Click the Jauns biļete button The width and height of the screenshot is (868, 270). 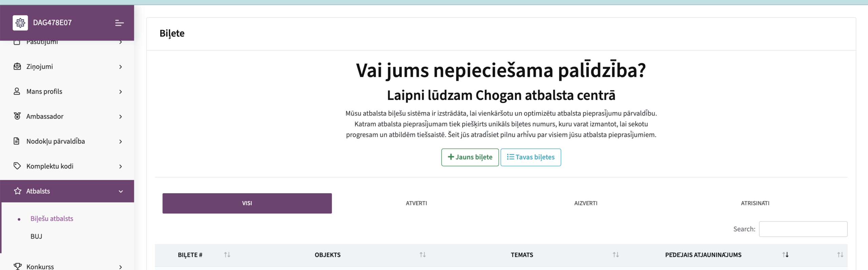point(470,157)
